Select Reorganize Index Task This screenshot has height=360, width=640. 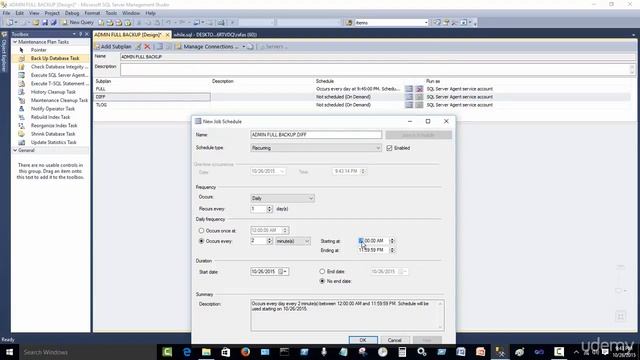click(x=54, y=125)
